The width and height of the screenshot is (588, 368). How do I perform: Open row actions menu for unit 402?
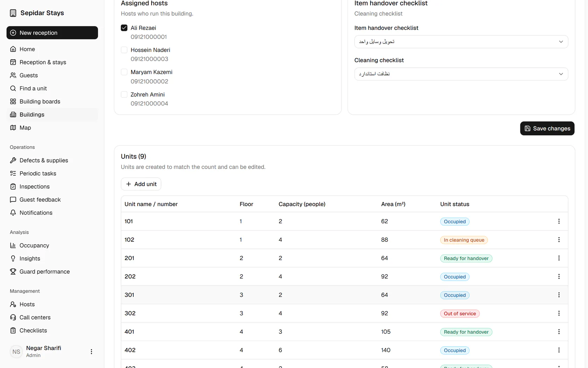(559, 350)
